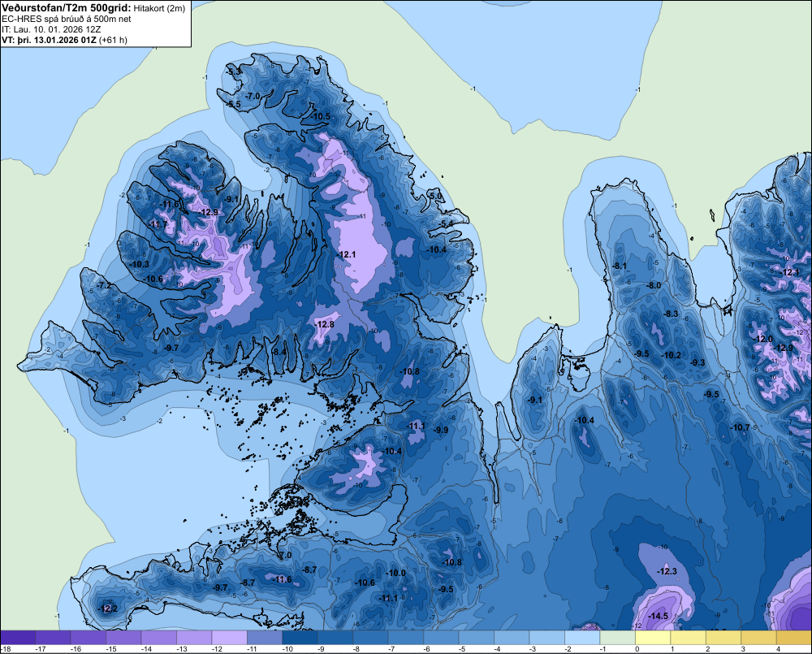
Task: Click the 'Veðurstofan/T2m 500grid:' title text
Action: coord(67,8)
